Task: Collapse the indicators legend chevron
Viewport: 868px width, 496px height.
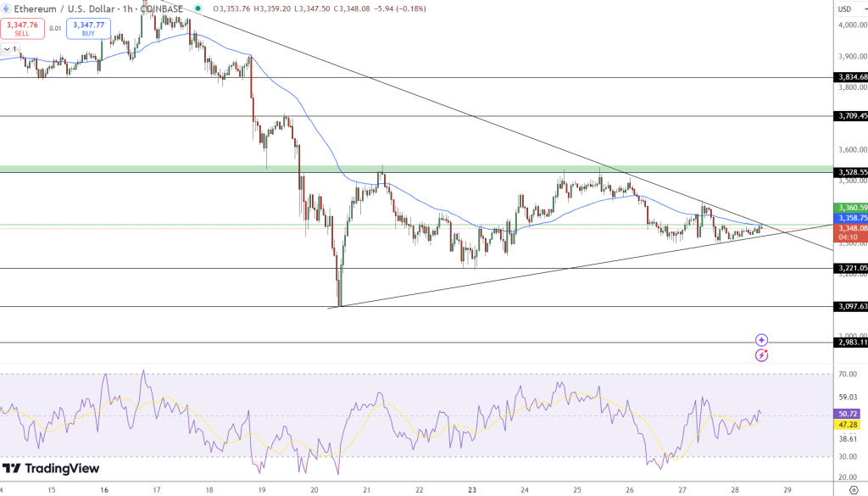Action: coord(8,51)
